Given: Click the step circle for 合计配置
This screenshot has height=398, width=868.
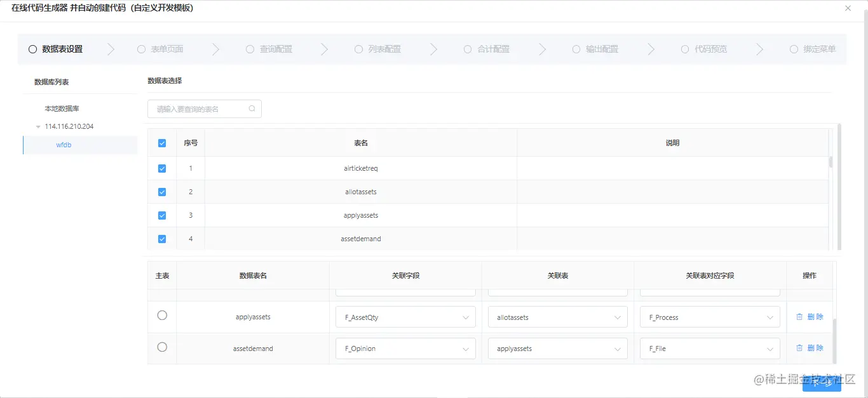Looking at the screenshot, I should click(x=467, y=49).
